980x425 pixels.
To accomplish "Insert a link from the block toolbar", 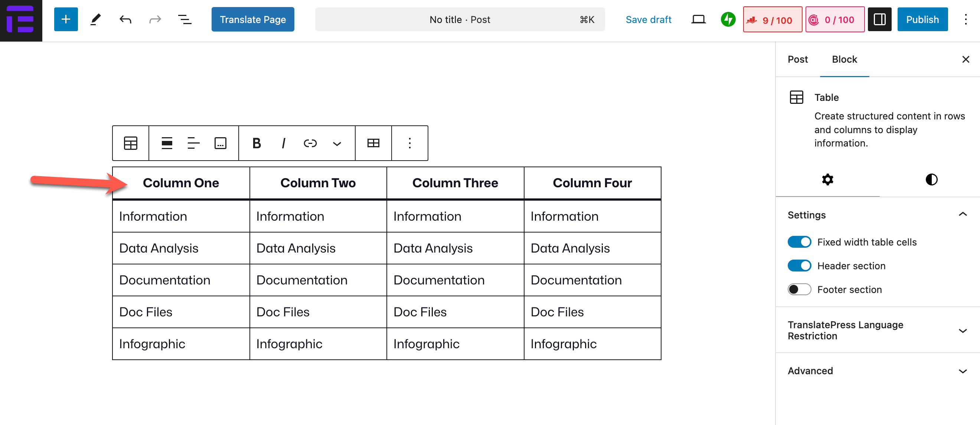I will click(310, 143).
